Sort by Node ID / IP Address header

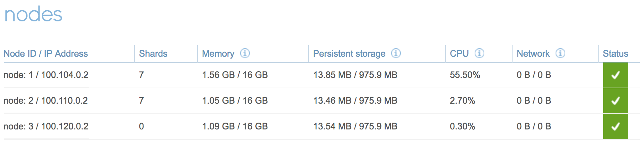[x=46, y=54]
